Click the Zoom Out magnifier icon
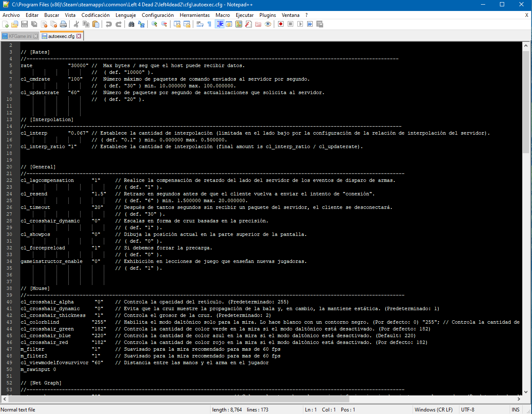Image resolution: width=532 pixels, height=414 pixels. coord(164,24)
